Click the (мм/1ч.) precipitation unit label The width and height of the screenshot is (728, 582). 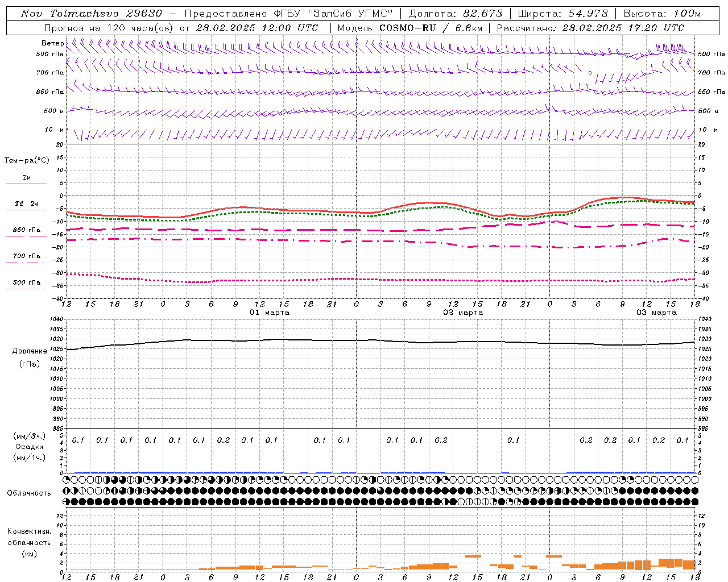(30, 458)
